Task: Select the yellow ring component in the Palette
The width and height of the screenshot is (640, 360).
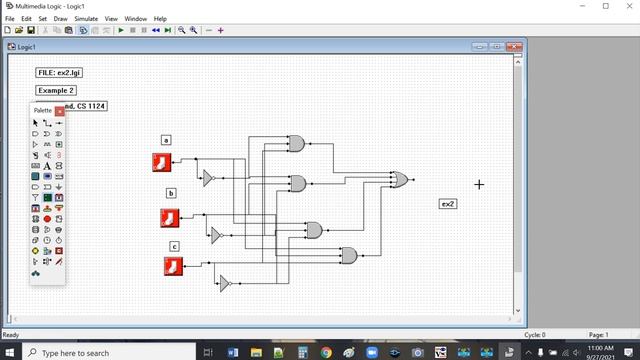Action: (36, 251)
